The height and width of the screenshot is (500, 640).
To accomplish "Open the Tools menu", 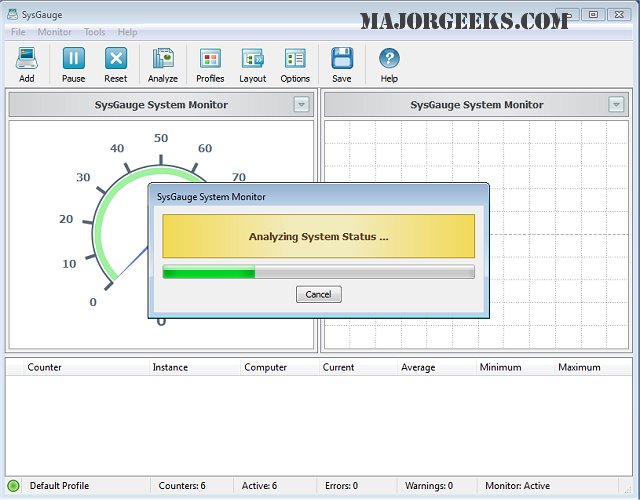I will coord(95,32).
